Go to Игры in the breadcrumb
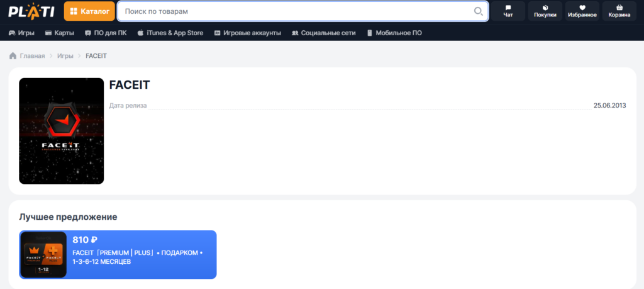 coord(65,56)
